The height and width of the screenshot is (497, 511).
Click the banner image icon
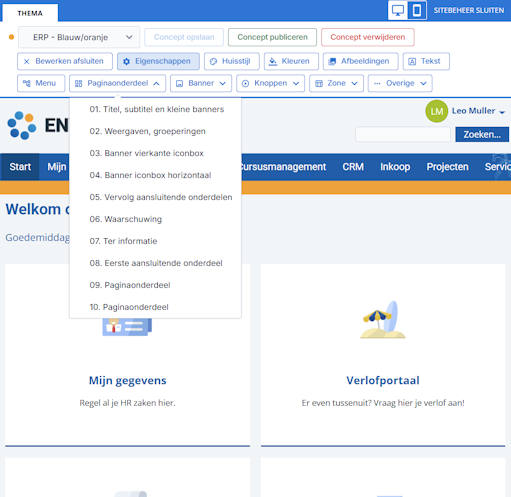(179, 83)
